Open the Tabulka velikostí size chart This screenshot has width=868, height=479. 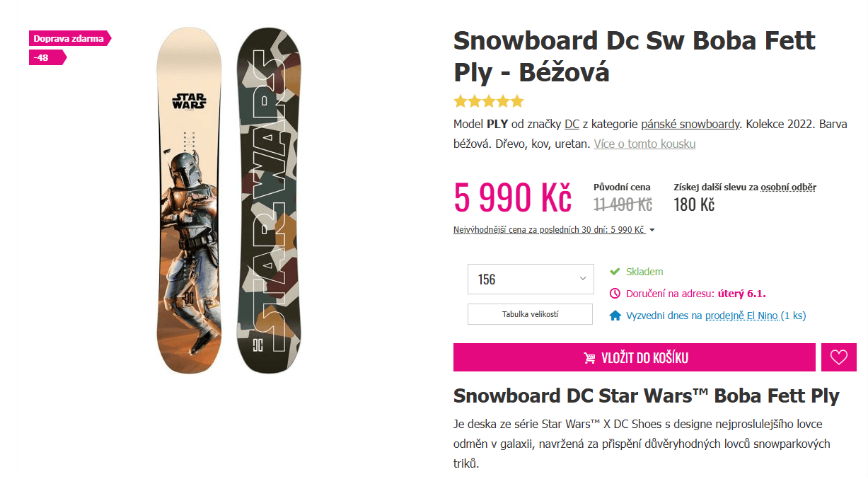pos(529,314)
